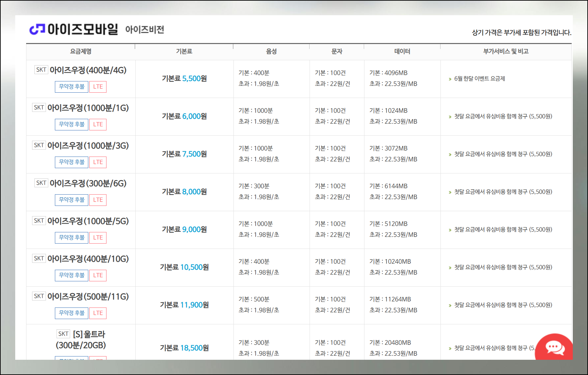Click LTE tag in 500분/11G row
Image resolution: width=588 pixels, height=375 pixels.
98,313
